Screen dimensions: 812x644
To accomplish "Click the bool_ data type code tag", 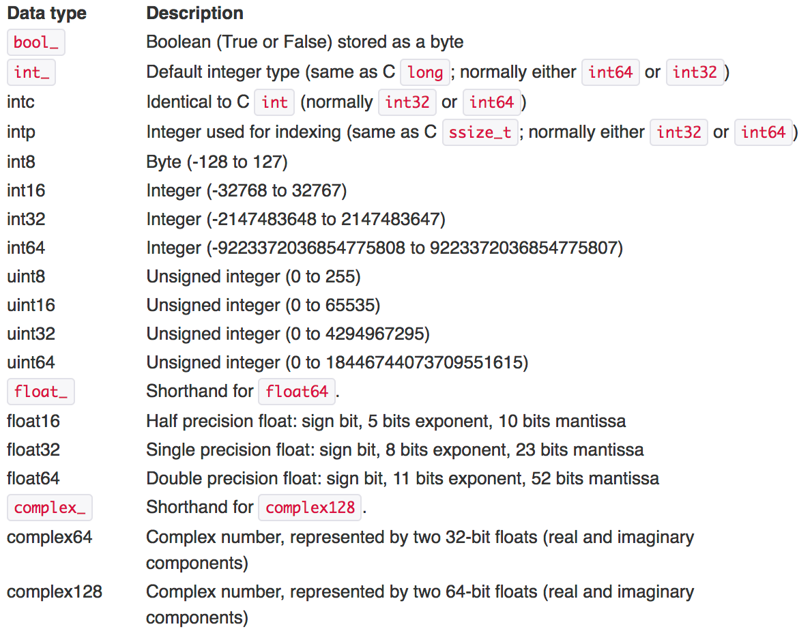I will [x=35, y=42].
